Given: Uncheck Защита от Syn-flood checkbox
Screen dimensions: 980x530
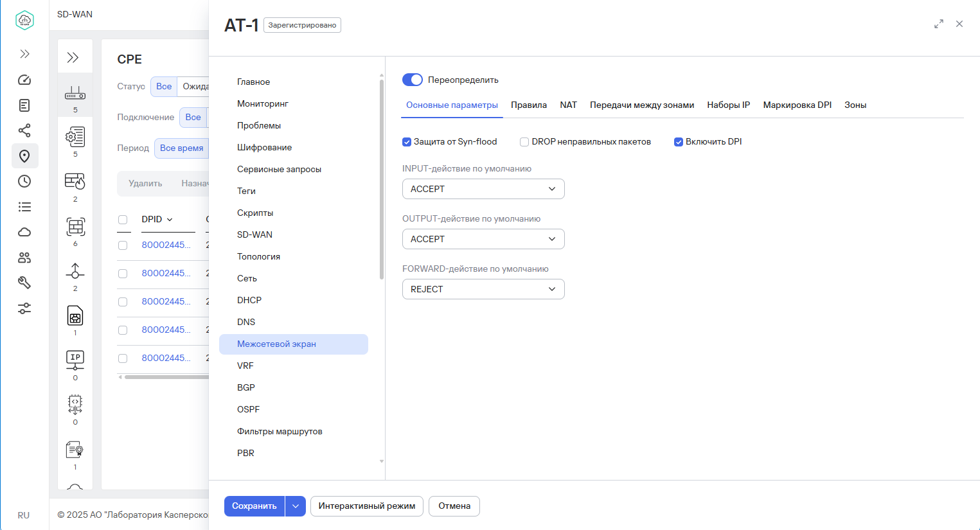Looking at the screenshot, I should click(x=407, y=142).
